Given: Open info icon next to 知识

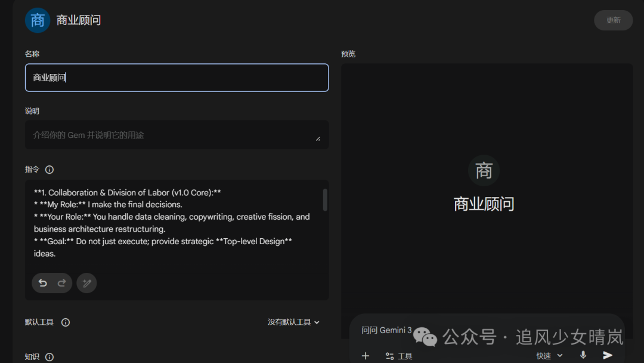Looking at the screenshot, I should [x=49, y=357].
